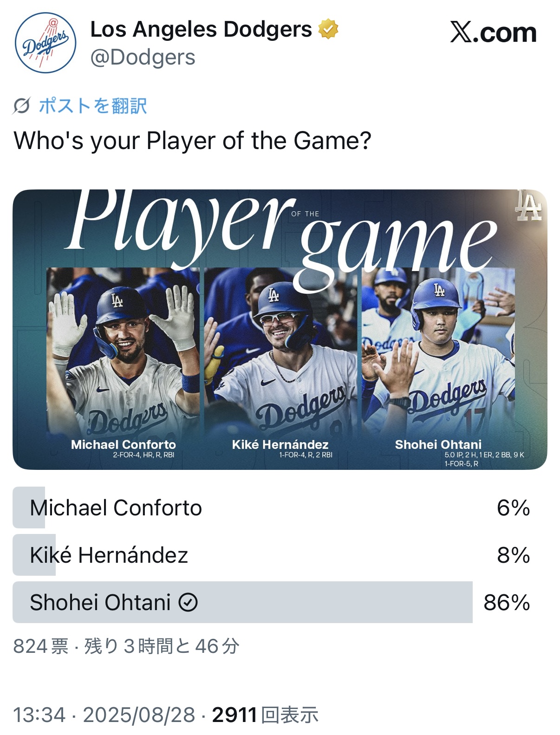Click ポストを翻訳 translate link

click(x=93, y=106)
